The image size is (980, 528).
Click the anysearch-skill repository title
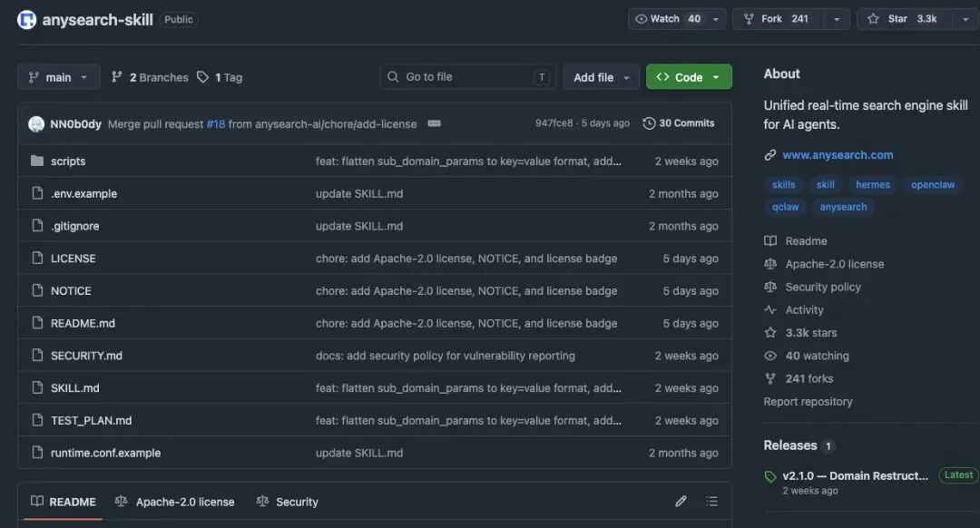point(97,19)
